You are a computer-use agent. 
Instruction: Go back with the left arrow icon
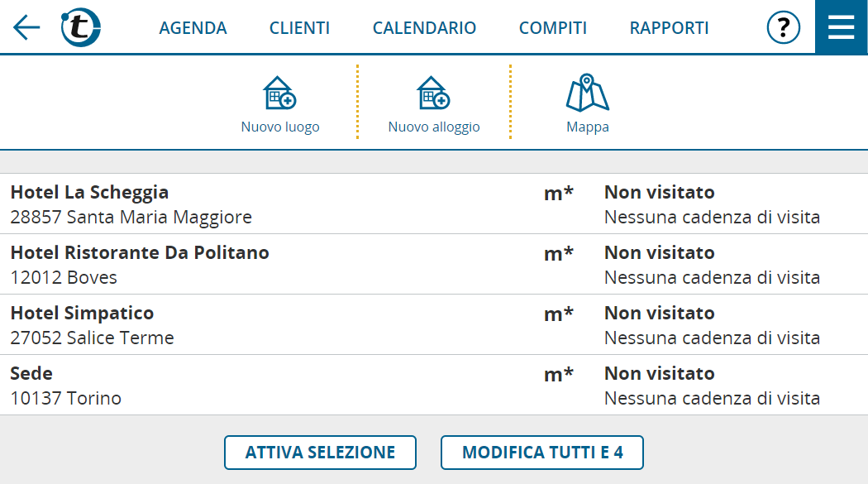[x=26, y=27]
